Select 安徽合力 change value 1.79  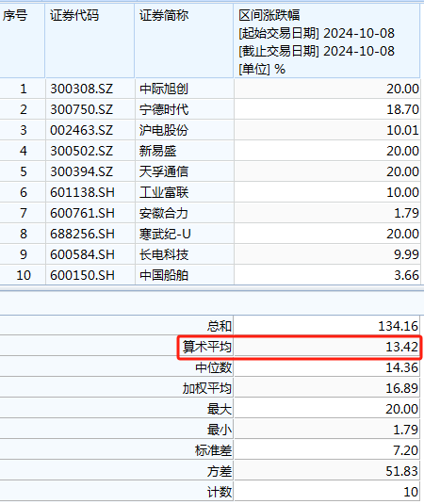pyautogui.click(x=406, y=213)
